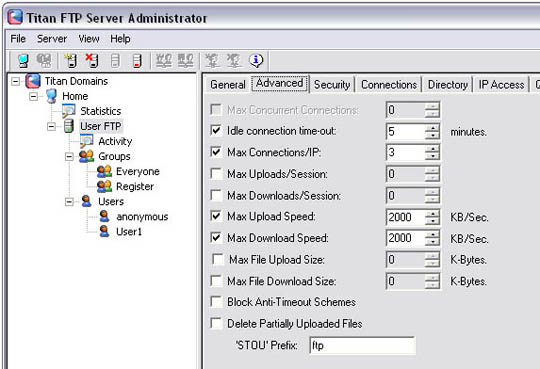Enable the Max File Upload Size checkbox
Viewport: 540px width, 369px height.
(218, 259)
